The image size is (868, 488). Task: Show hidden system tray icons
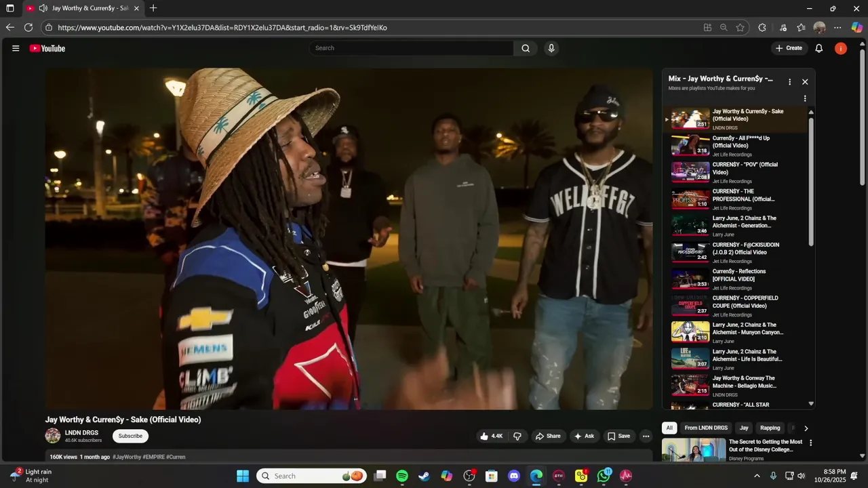[x=757, y=476]
